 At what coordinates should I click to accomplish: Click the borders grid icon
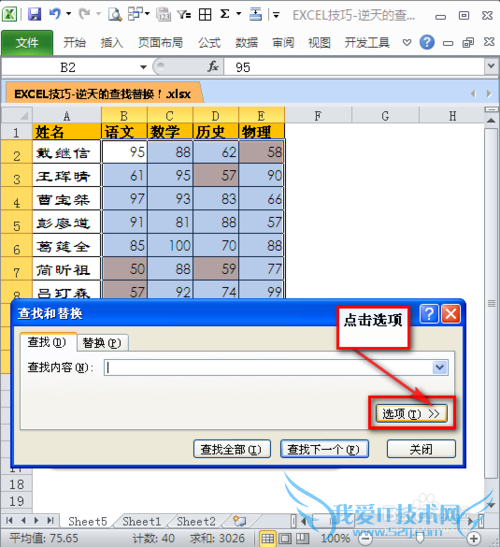[205, 15]
